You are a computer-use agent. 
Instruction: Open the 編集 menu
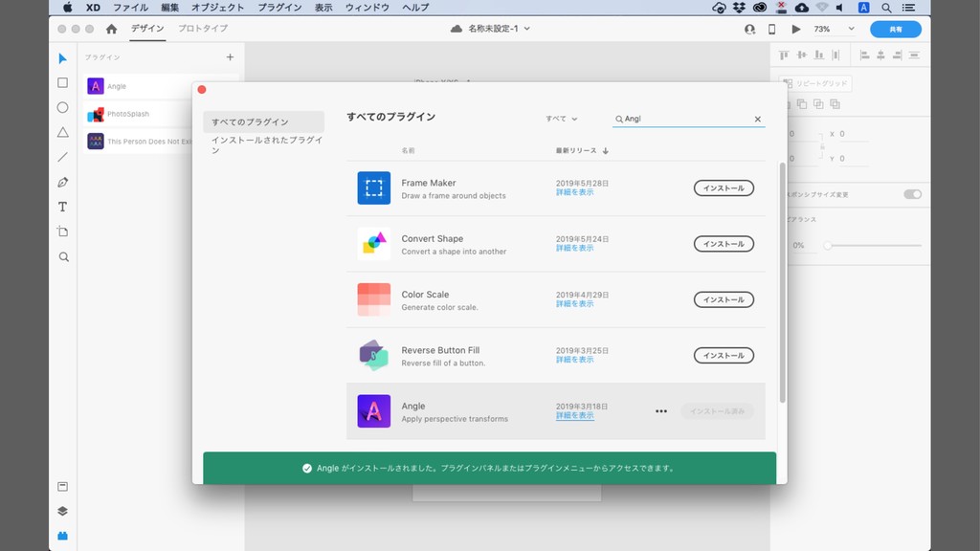[x=169, y=8]
